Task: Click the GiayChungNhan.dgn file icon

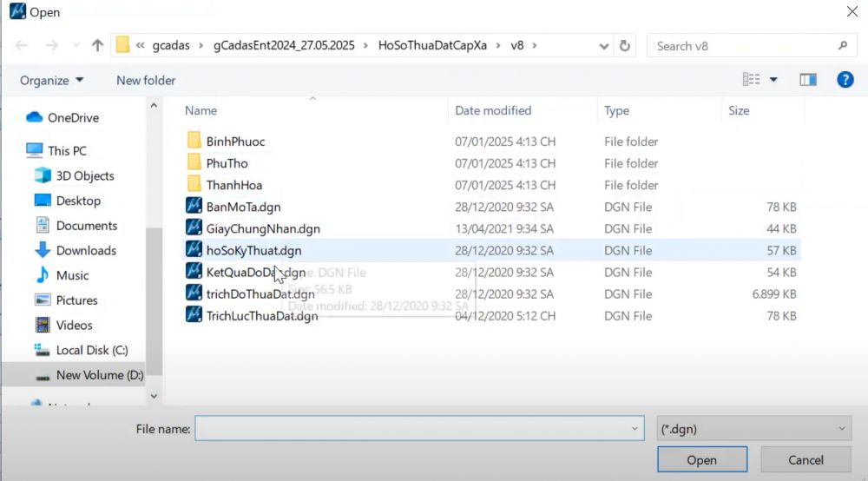Action: [194, 228]
